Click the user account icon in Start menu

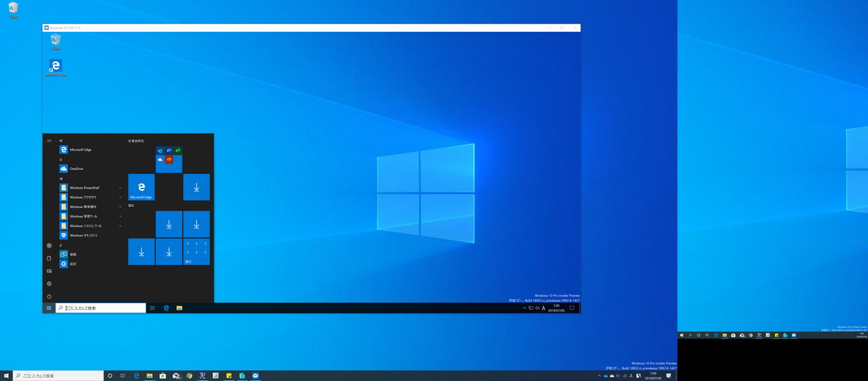(x=49, y=245)
